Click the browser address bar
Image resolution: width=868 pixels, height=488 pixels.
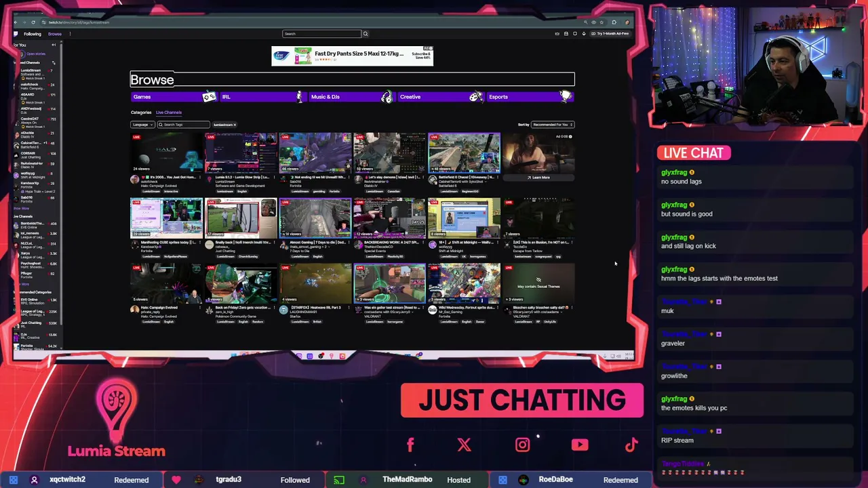click(305, 22)
